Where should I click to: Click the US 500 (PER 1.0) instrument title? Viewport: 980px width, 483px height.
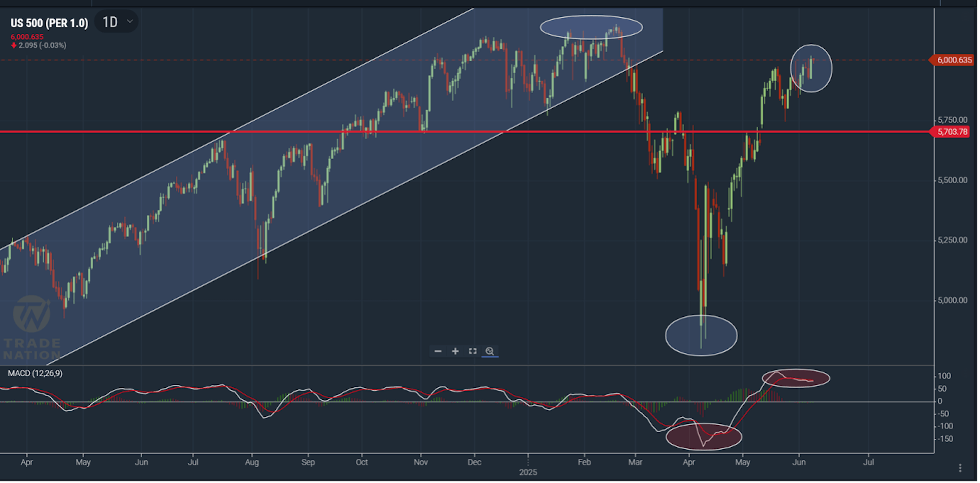(x=50, y=23)
